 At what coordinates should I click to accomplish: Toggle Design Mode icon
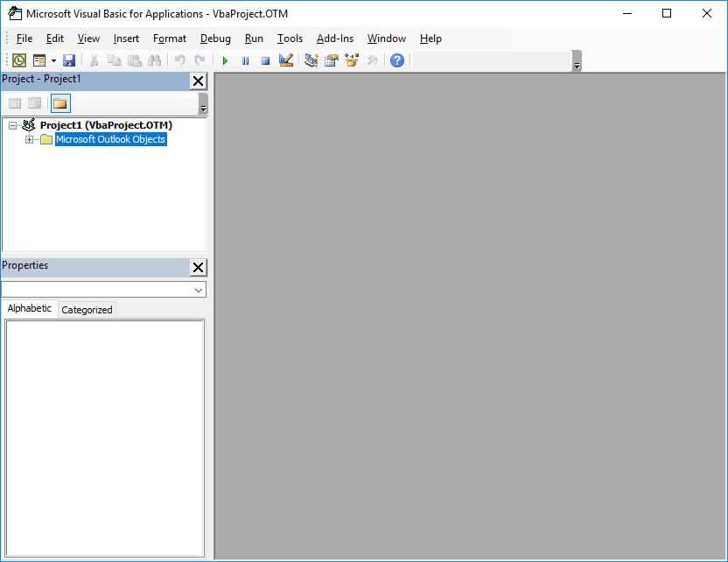coord(286,60)
